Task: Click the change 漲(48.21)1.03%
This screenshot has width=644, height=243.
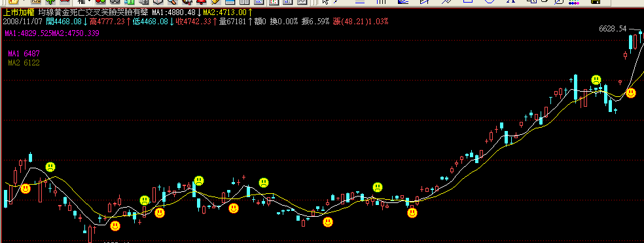Action: pos(360,22)
